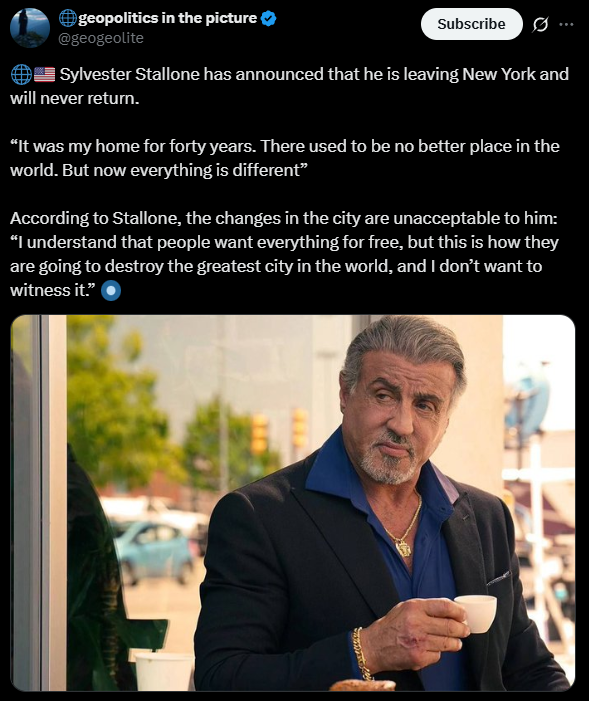589x701 pixels.
Task: Open the Grok explain-post icon
Action: [540, 24]
